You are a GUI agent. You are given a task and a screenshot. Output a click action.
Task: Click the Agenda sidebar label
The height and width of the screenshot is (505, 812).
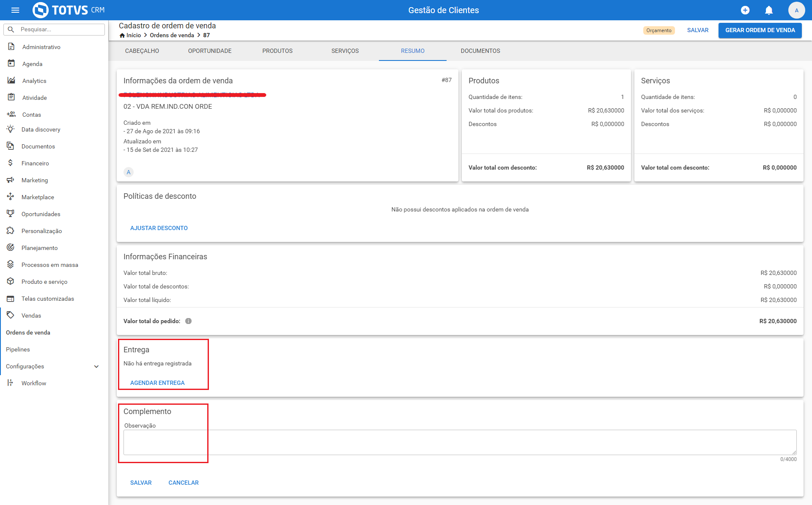point(32,64)
